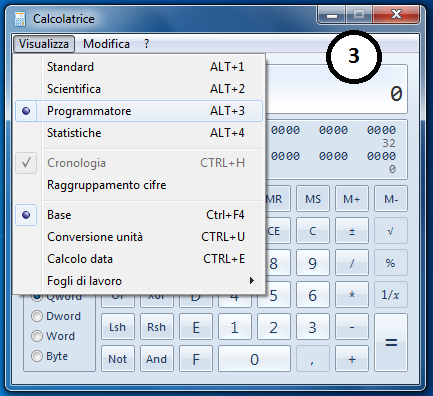Select Scientifica mode in menu
The height and width of the screenshot is (396, 433).
pos(139,89)
